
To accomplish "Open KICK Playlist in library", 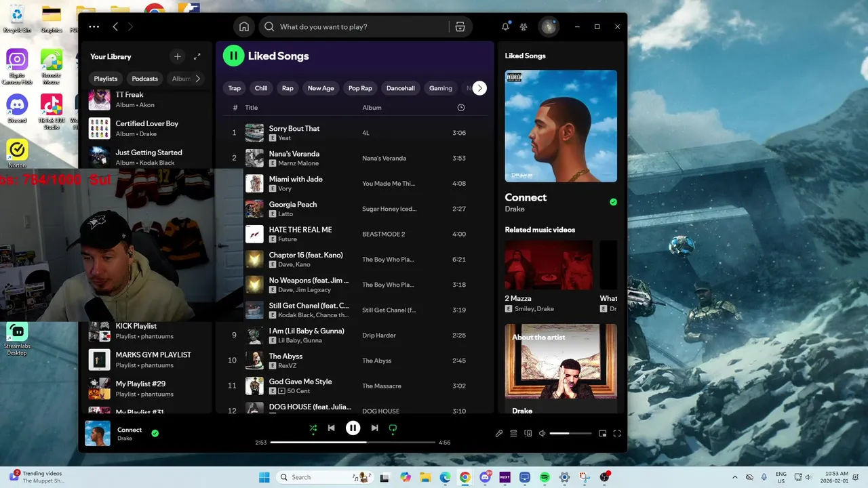I will [147, 331].
